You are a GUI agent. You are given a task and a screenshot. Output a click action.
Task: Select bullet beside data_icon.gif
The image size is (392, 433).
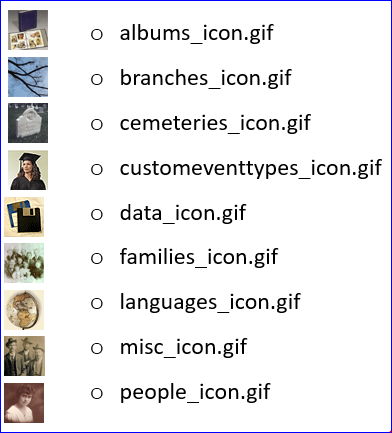pos(97,214)
